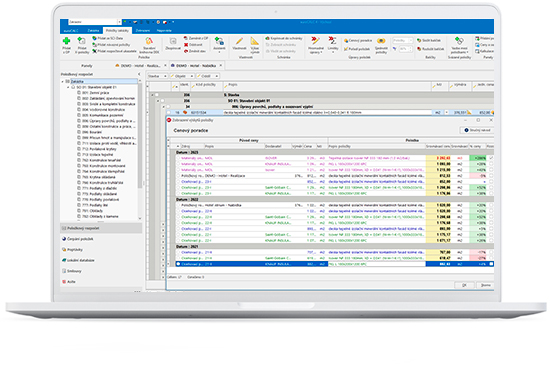Open the 'Zakázka' ribbon tab
Image resolution: width=550 pixels, height=382 pixels.
pyautogui.click(x=93, y=31)
